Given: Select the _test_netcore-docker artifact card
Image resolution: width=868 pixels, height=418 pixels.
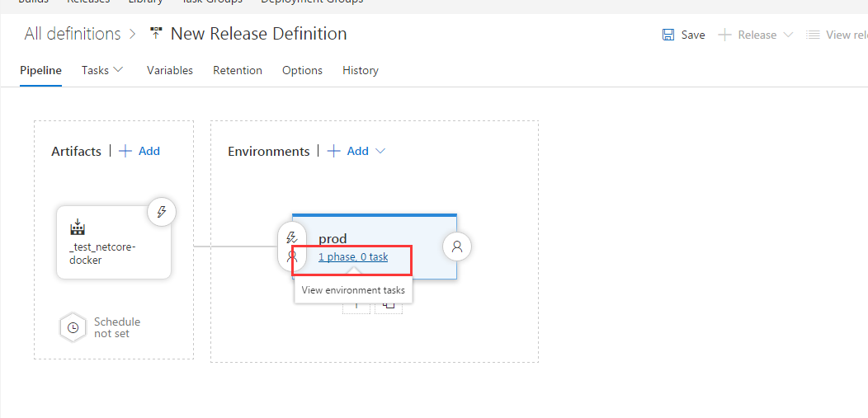Looking at the screenshot, I should tap(114, 242).
